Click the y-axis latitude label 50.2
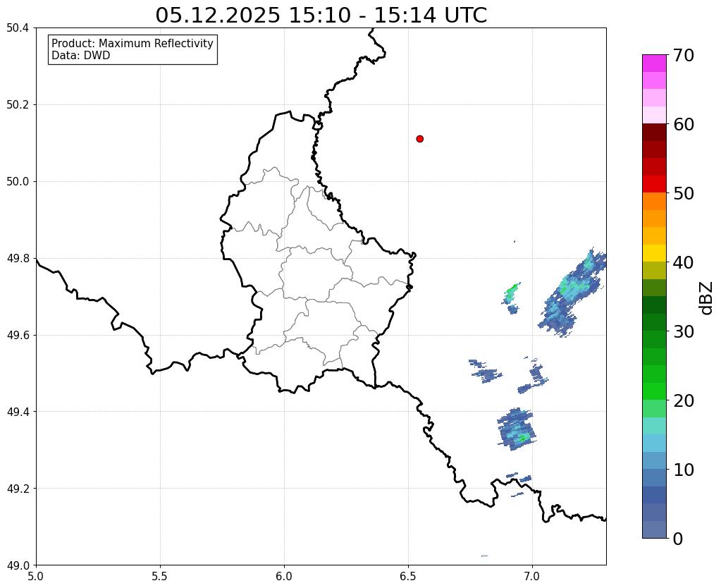Screen dimensions: 721x588 point(18,105)
